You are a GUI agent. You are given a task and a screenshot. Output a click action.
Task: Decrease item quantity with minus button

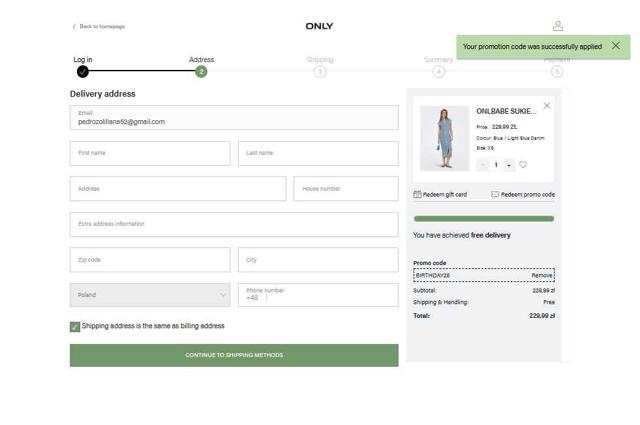(x=483, y=165)
